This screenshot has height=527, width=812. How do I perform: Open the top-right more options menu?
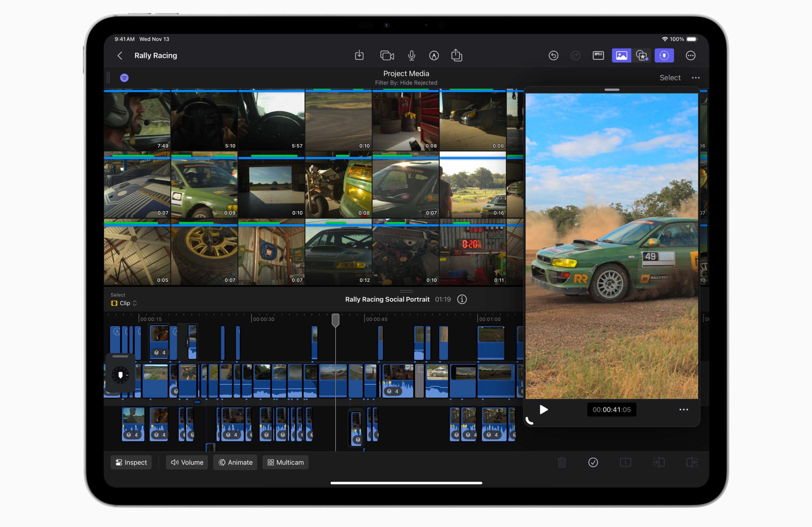690,55
